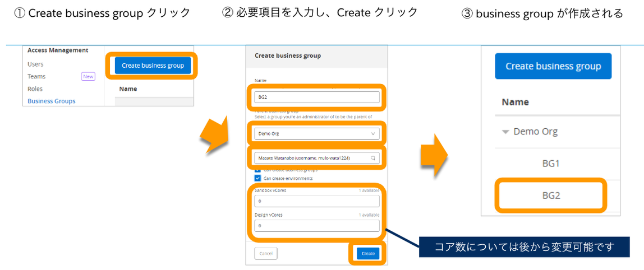Click Name column header in left panel

pos(128,89)
